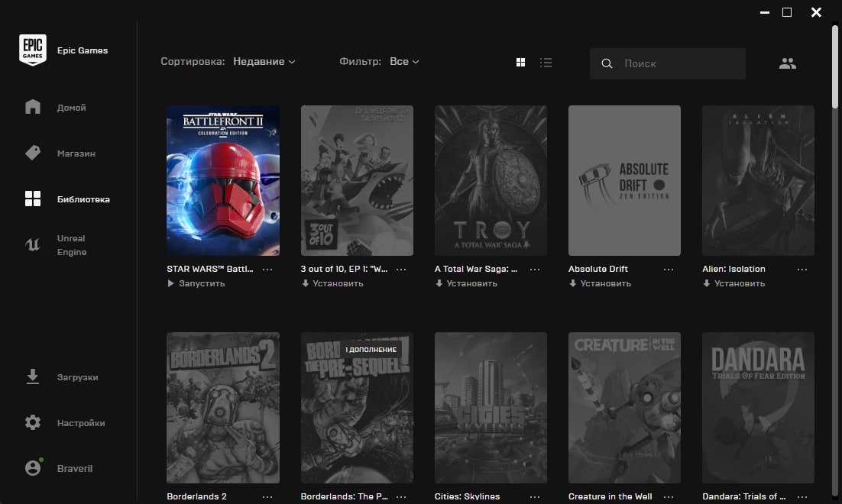Open Cities: Skylines cover
The width and height of the screenshot is (842, 504).
(x=491, y=408)
